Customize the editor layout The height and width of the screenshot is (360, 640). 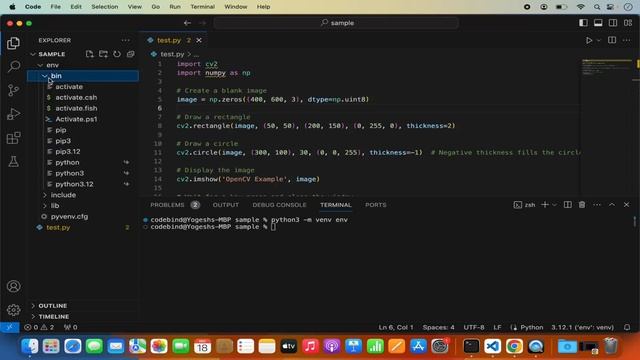[628, 23]
